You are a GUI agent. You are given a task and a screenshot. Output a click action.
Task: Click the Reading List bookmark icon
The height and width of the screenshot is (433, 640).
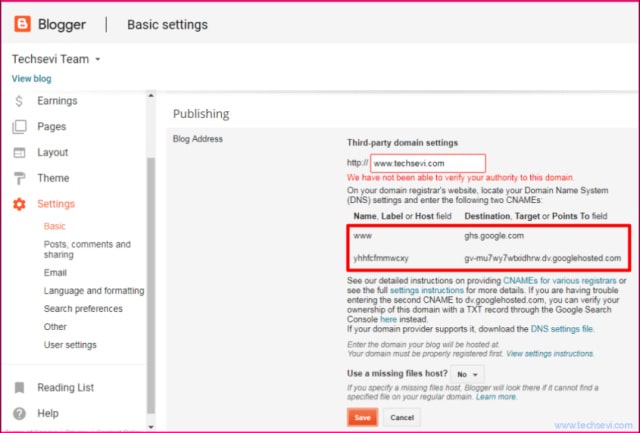click(19, 388)
